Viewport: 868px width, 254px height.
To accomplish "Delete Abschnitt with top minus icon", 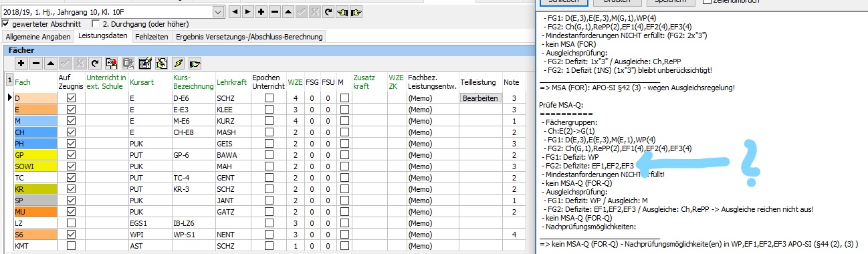I will (x=274, y=12).
